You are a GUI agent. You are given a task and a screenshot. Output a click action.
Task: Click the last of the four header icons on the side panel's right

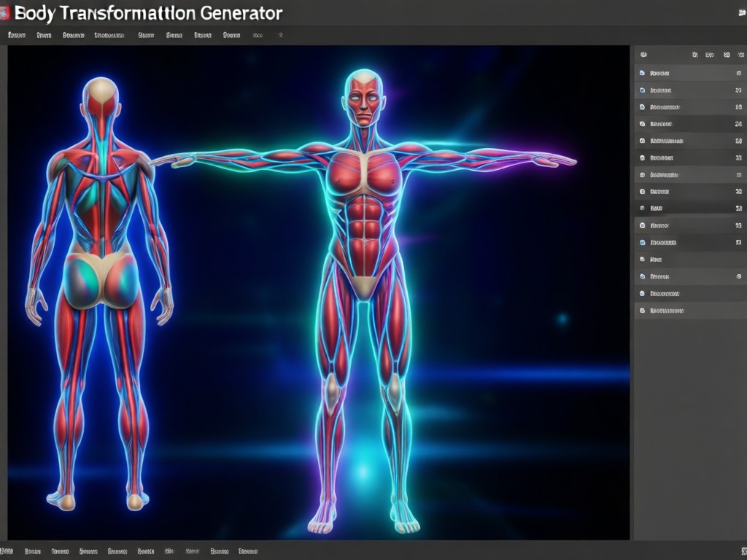point(741,55)
